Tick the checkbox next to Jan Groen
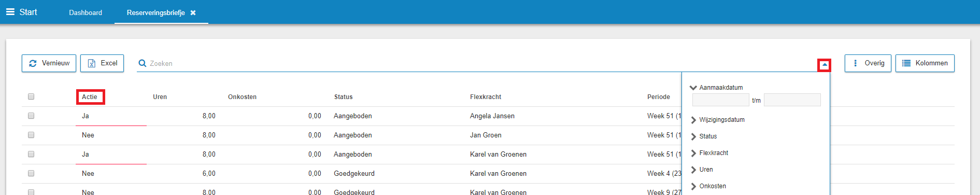 click(x=31, y=135)
